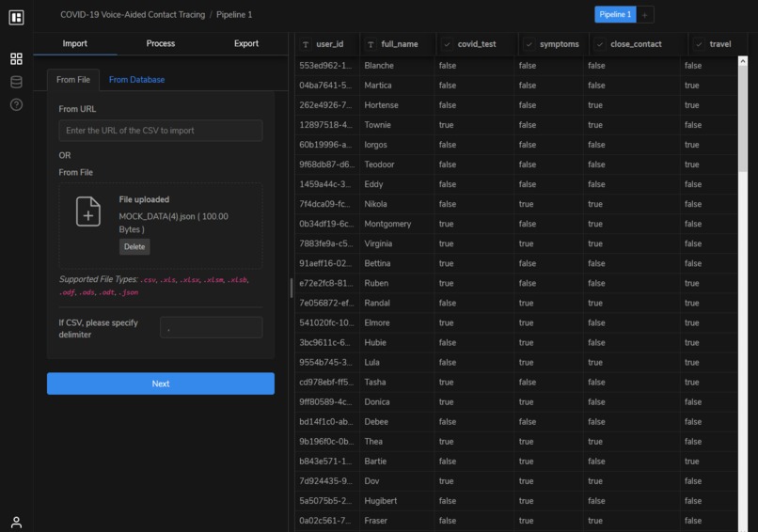Click the full_name column header
Image resolution: width=758 pixels, height=532 pixels.
point(398,44)
